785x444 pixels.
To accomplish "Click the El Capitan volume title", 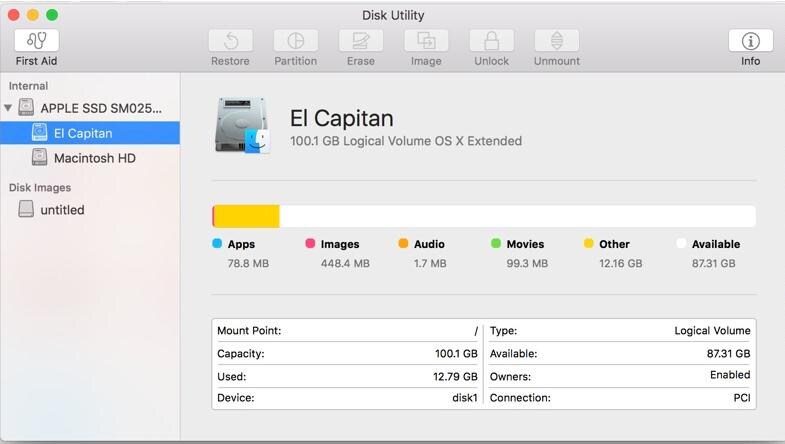I will (342, 119).
